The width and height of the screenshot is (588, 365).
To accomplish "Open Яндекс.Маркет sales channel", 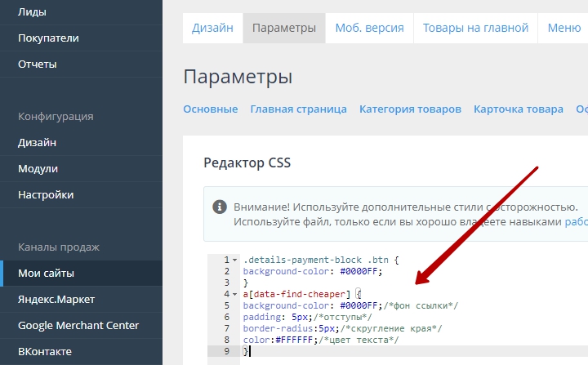I will [56, 299].
